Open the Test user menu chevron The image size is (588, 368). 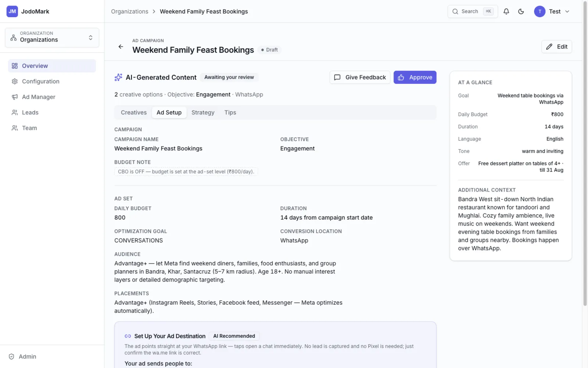(567, 11)
